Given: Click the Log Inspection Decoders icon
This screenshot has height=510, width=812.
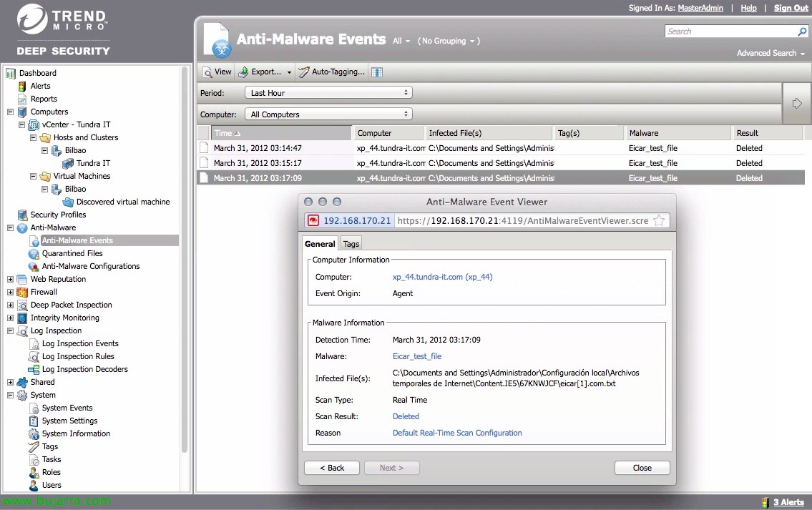Looking at the screenshot, I should (x=34, y=370).
